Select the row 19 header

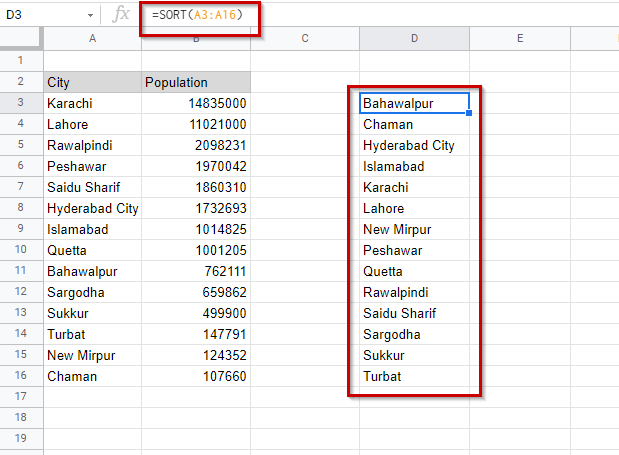(21, 438)
